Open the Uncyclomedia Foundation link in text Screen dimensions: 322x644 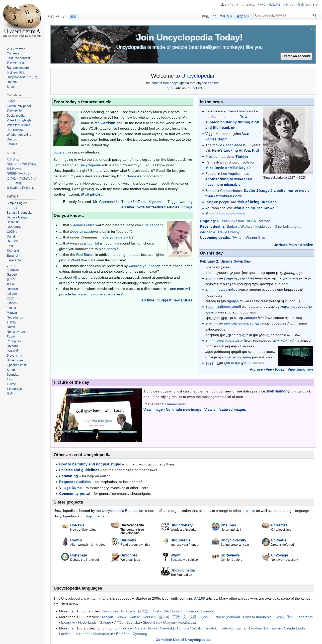pos(122,511)
